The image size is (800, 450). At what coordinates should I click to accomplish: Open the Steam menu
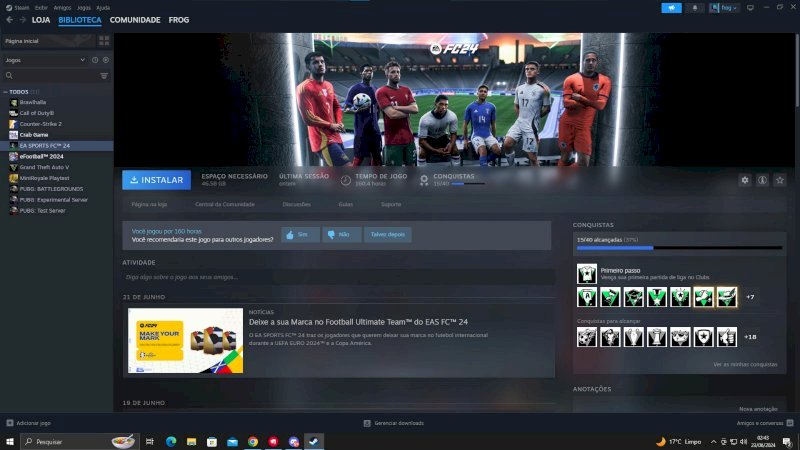[18, 8]
